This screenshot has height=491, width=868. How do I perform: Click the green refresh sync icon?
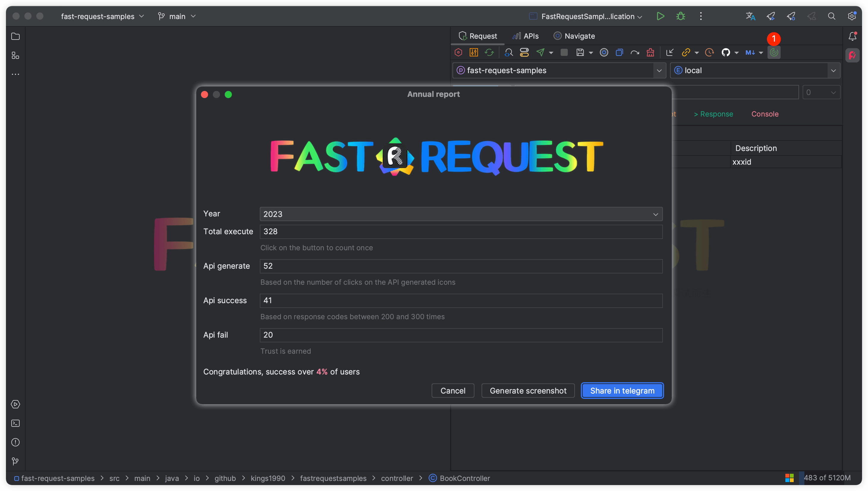point(489,53)
